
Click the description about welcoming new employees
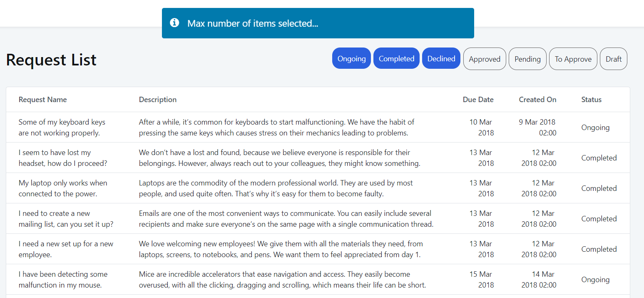point(281,249)
